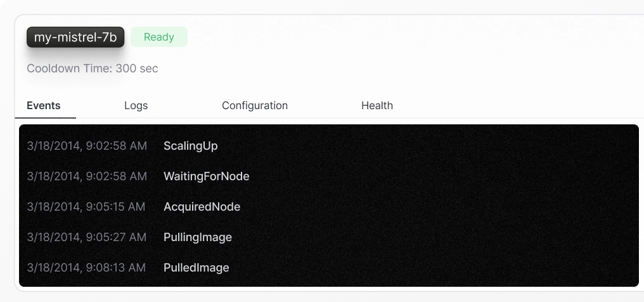Click the 9:02:58 AM ScalingUp timestamp
644x302 pixels.
(87, 146)
